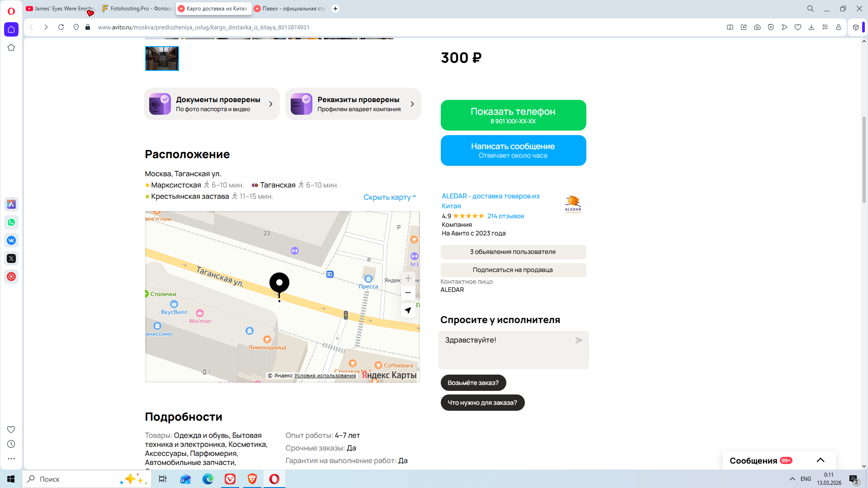Open Opera bookmarks star in the sidebar
The width and height of the screenshot is (868, 488).
(11, 47)
